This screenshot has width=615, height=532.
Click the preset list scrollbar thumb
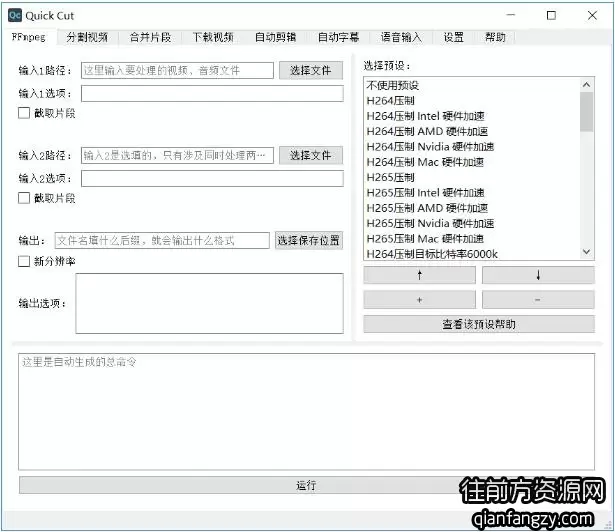coord(586,112)
